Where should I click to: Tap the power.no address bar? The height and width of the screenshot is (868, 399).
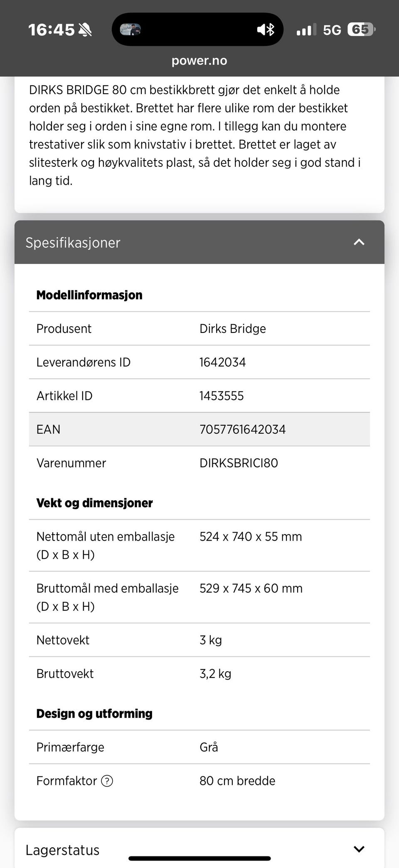pos(199,61)
